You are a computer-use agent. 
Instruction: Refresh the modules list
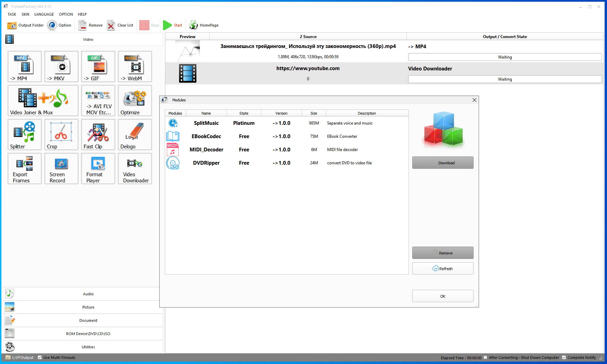443,268
